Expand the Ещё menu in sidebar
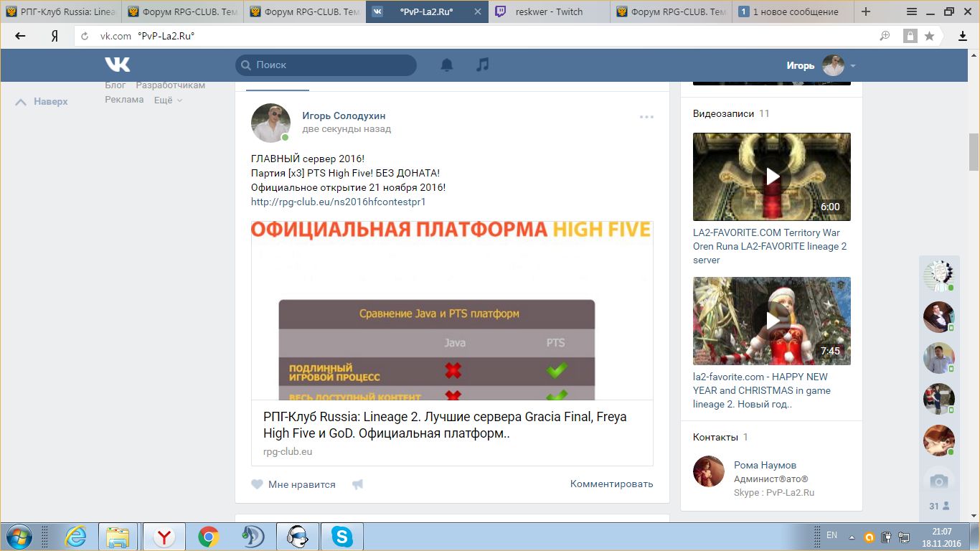This screenshot has width=980, height=551. coord(168,100)
